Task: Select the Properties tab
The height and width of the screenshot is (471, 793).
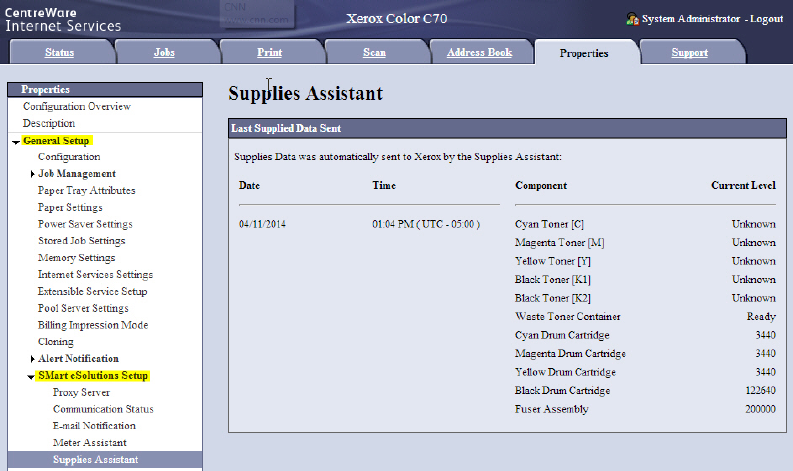Action: (x=584, y=53)
